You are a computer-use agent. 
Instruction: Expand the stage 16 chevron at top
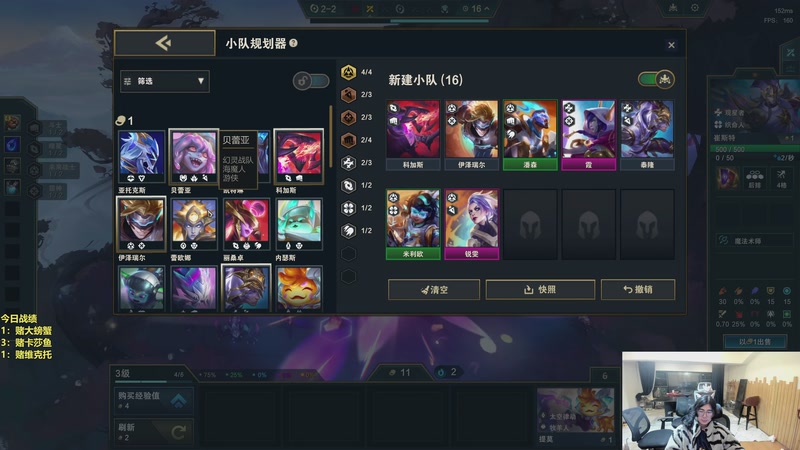point(487,9)
